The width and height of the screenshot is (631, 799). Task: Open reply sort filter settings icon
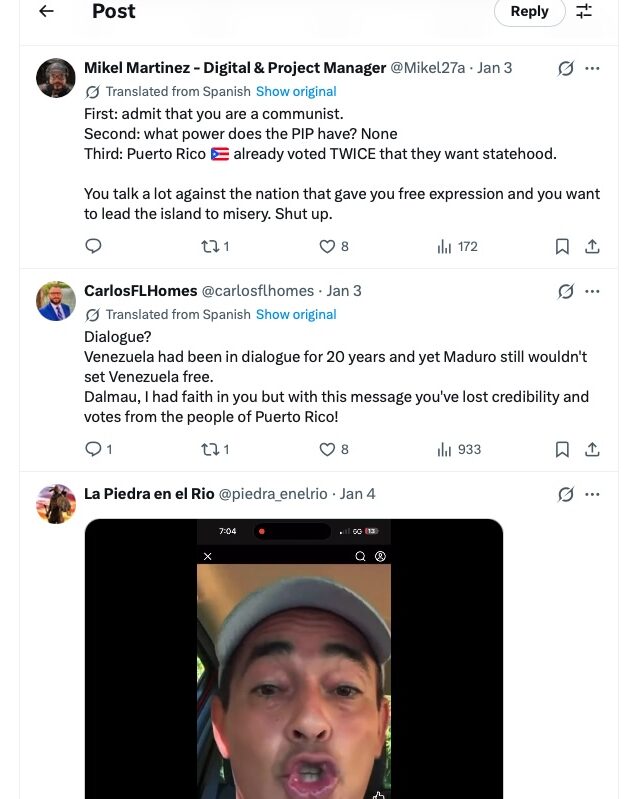pos(584,11)
